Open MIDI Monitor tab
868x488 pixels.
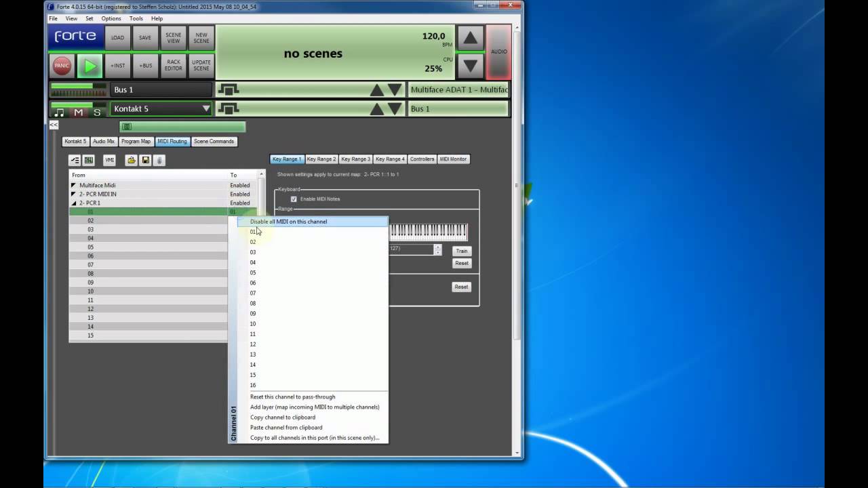click(453, 159)
